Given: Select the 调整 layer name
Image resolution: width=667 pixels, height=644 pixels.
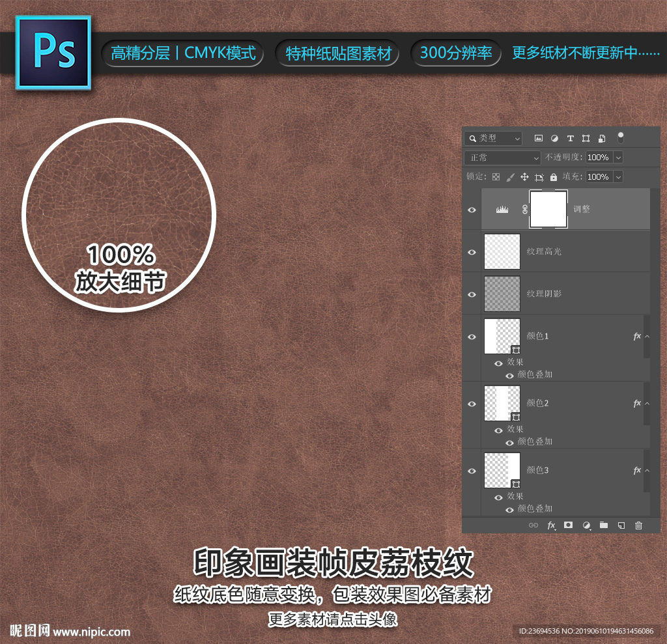Looking at the screenshot, I should point(582,209).
